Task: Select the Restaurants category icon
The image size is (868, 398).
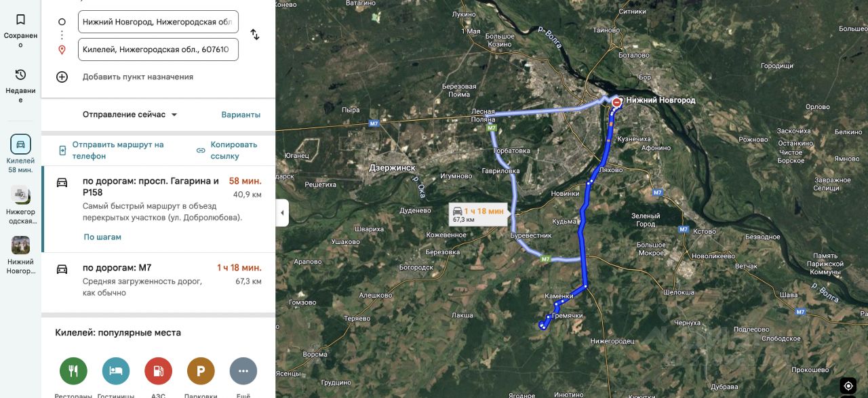Action: [73, 371]
